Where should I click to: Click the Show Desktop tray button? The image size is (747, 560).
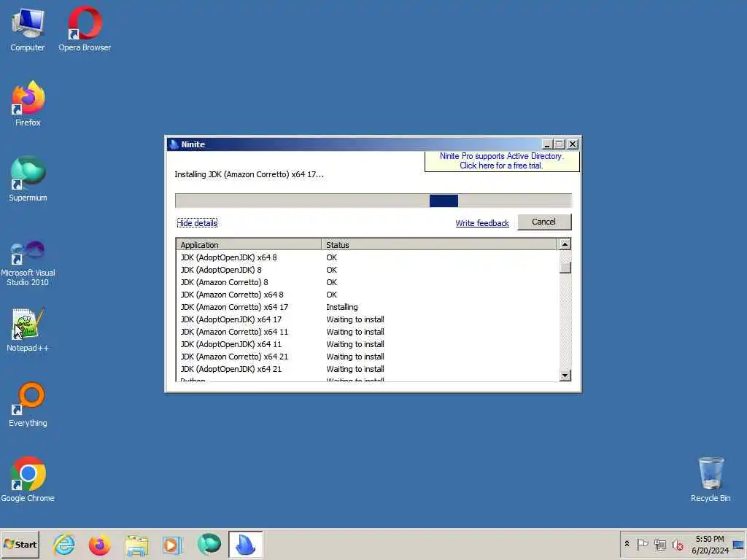739,545
